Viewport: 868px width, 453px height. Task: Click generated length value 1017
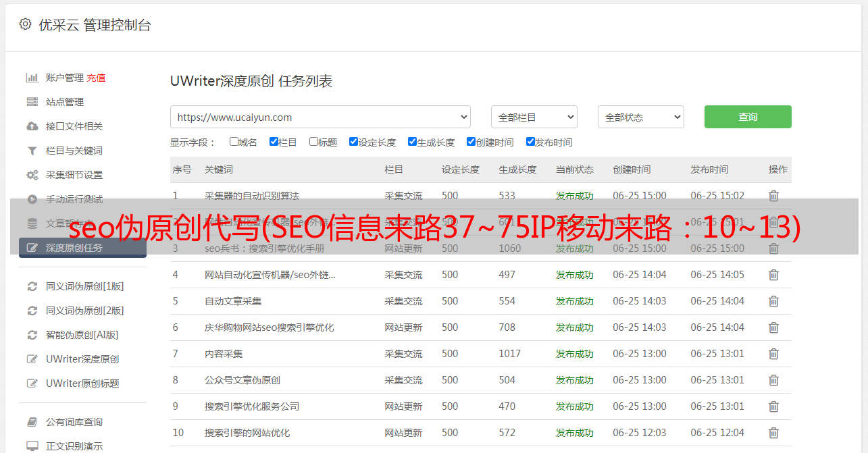coord(510,354)
